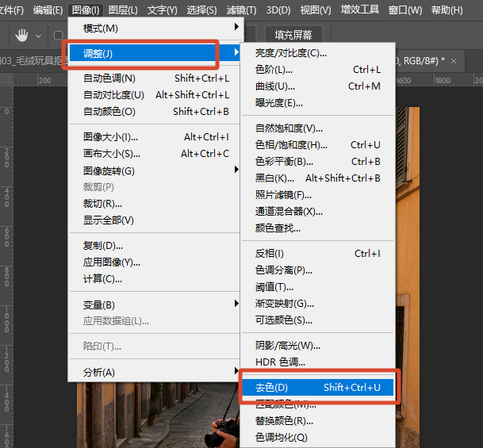The image size is (483, 448).
Task: Expand the 调整(J) submenu
Action: 154,53
